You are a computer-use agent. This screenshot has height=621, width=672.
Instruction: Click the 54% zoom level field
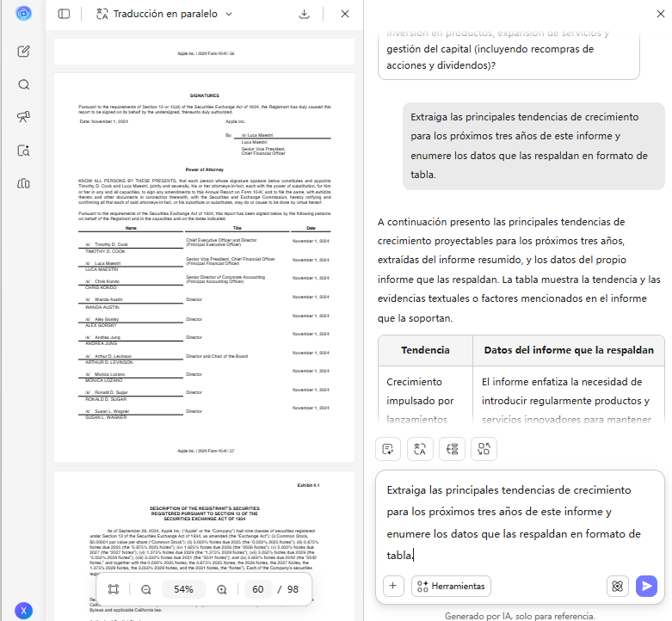(183, 589)
